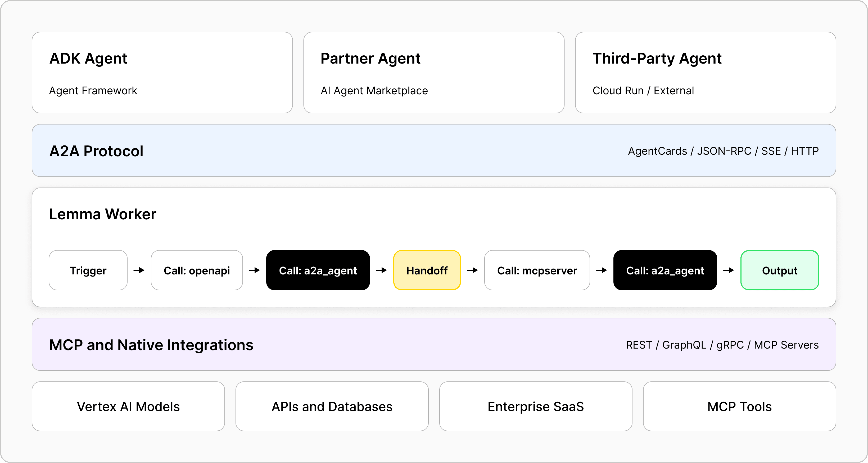Select the green Output step
Image resolution: width=868 pixels, height=463 pixels.
[779, 270]
